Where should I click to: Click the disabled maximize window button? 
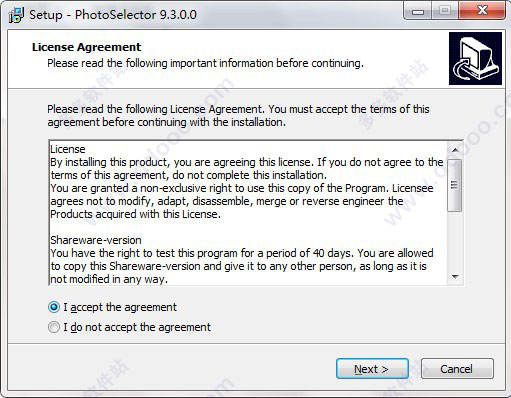coord(445,11)
